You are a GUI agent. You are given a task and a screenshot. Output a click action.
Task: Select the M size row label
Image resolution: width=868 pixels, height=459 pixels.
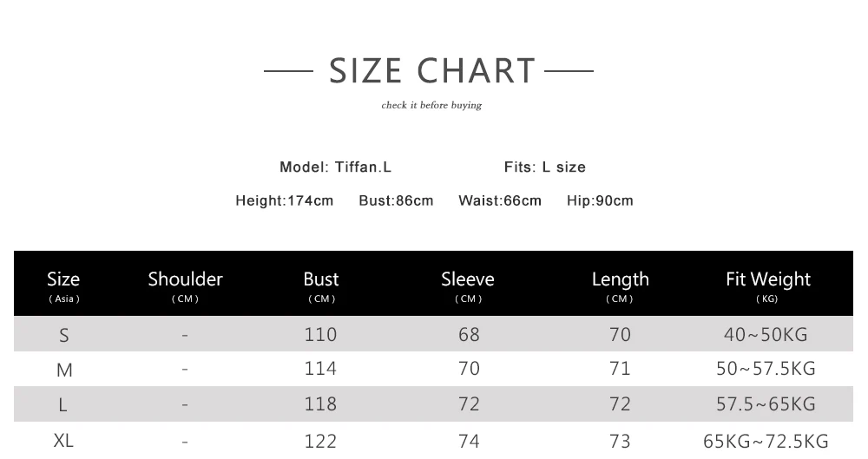coord(64,370)
